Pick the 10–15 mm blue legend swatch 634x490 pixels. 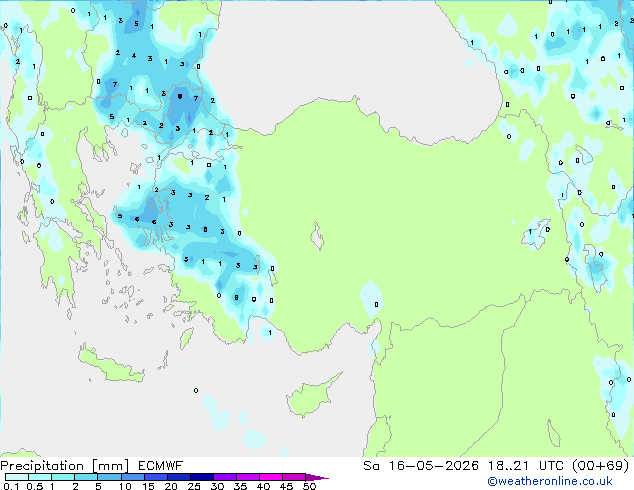coord(132,477)
